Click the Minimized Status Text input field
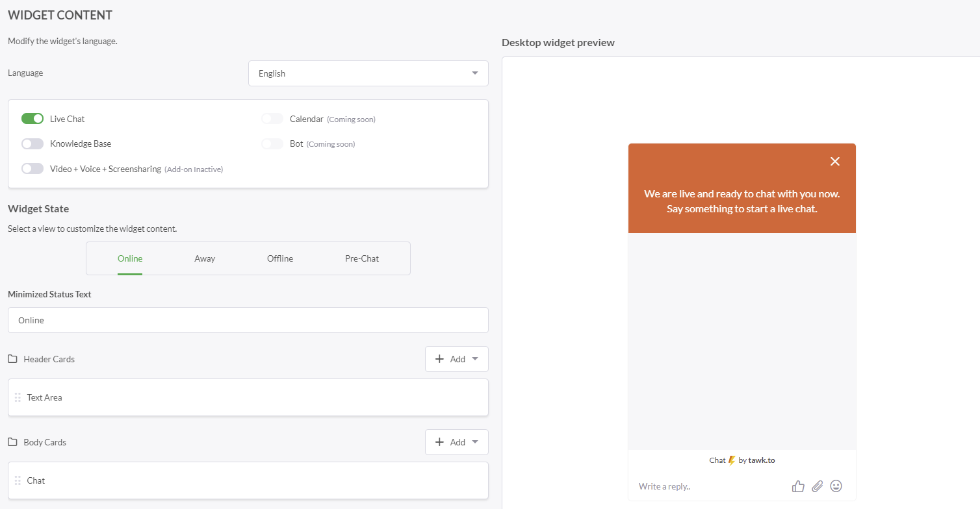 (248, 320)
